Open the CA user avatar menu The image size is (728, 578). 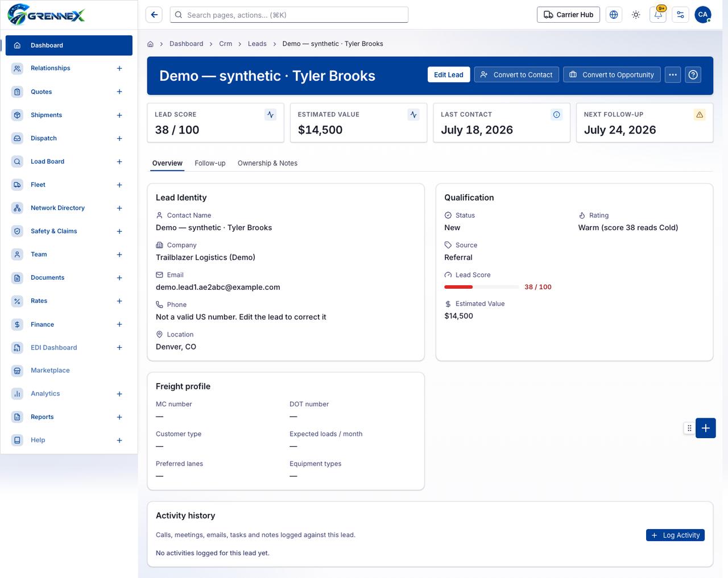tap(703, 15)
